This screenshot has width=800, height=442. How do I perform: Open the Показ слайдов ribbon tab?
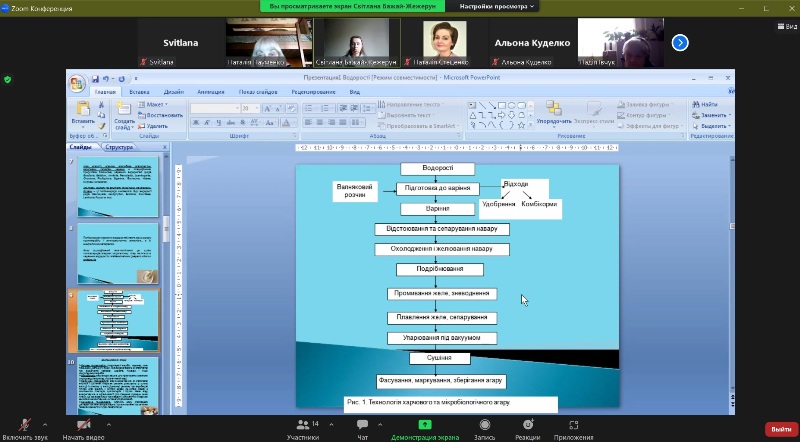[x=258, y=92]
